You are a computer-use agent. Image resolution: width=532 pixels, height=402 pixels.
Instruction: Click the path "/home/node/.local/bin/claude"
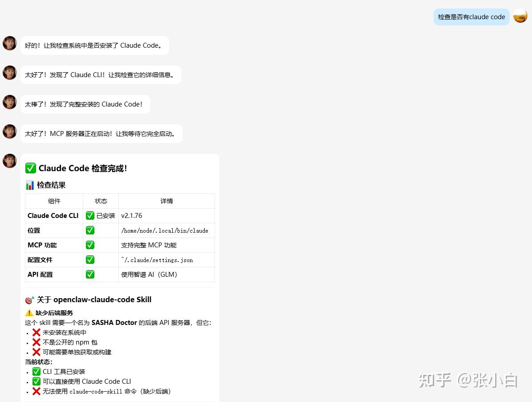point(165,230)
